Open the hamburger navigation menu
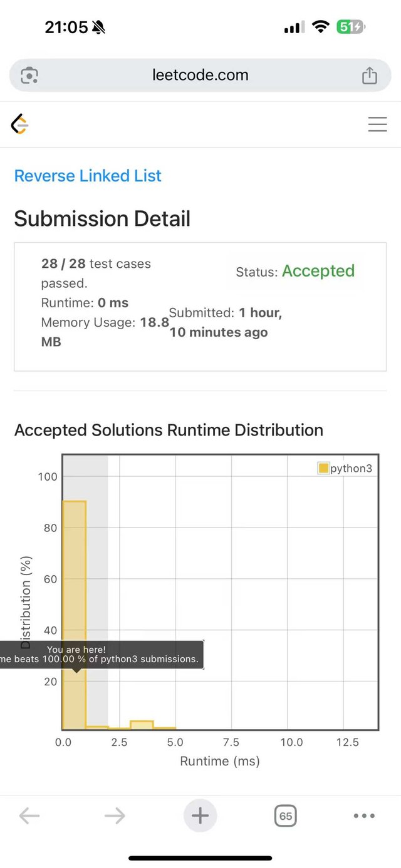Image resolution: width=401 pixels, height=868 pixels. [x=377, y=125]
